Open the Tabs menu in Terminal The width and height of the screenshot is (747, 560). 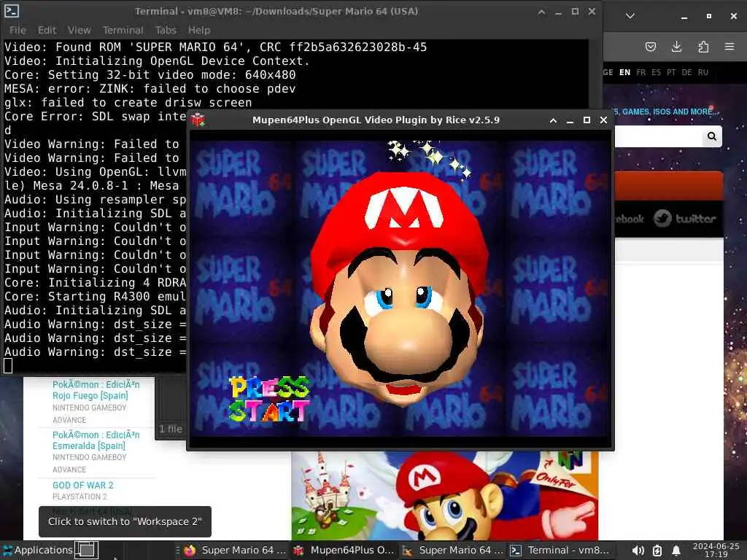(x=166, y=30)
